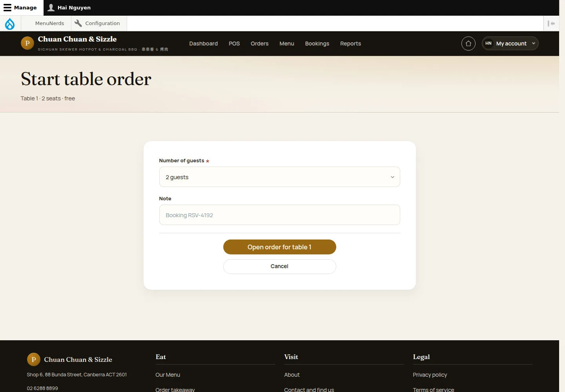Click the footer address text
Screen dimensions: 565x392
pos(77,374)
